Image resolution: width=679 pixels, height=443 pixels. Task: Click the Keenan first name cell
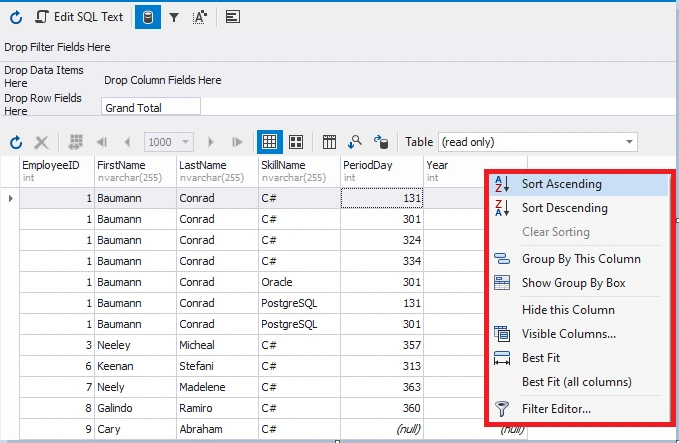pyautogui.click(x=135, y=366)
